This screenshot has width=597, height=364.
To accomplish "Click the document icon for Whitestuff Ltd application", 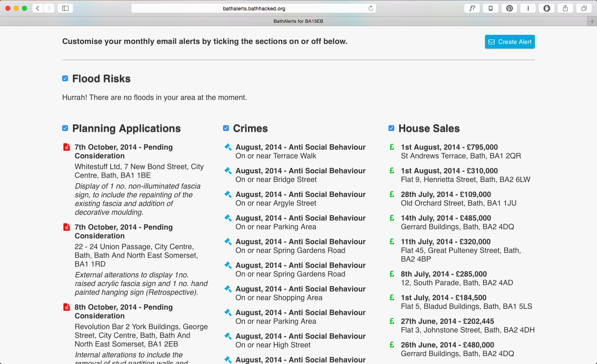I will pyautogui.click(x=66, y=147).
